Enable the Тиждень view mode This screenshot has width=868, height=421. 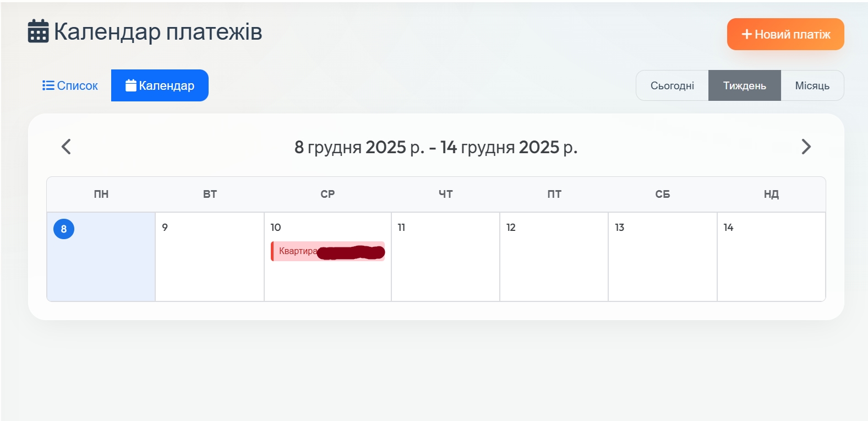click(x=744, y=85)
